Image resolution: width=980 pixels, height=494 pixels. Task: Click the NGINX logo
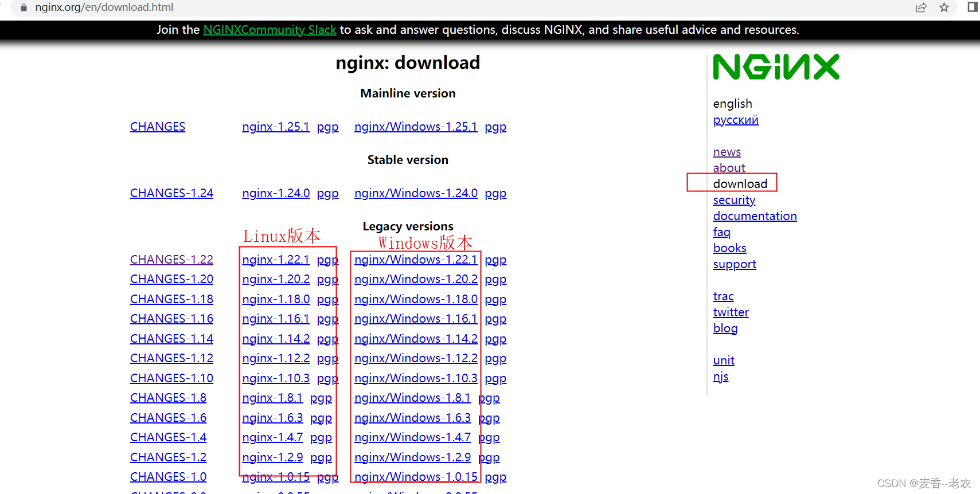point(776,67)
